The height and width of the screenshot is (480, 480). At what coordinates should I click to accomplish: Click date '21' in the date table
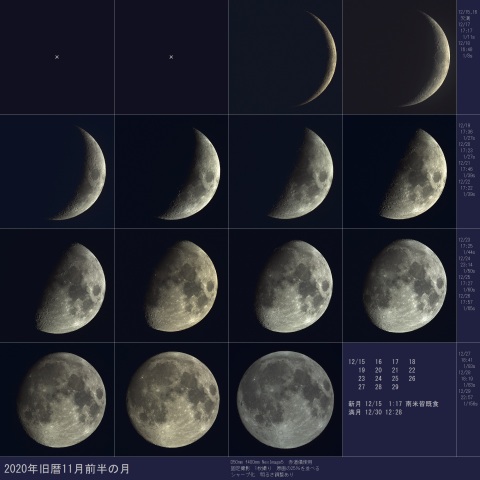tap(395, 370)
